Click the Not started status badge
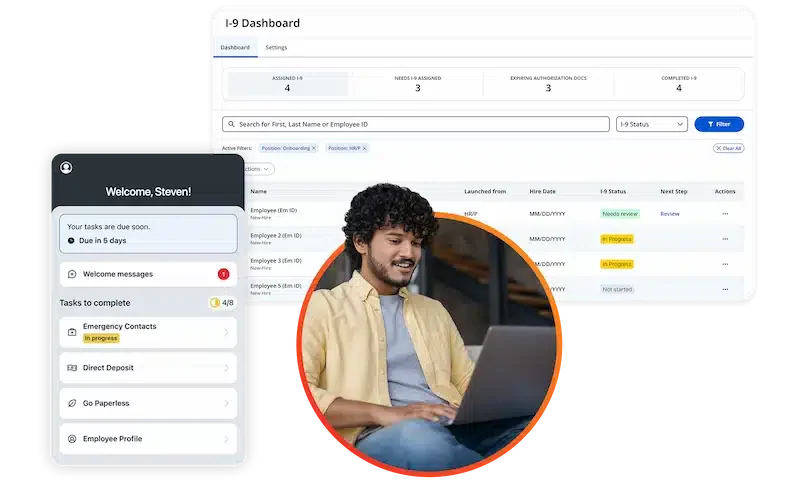The width and height of the screenshot is (800, 485). click(x=617, y=289)
